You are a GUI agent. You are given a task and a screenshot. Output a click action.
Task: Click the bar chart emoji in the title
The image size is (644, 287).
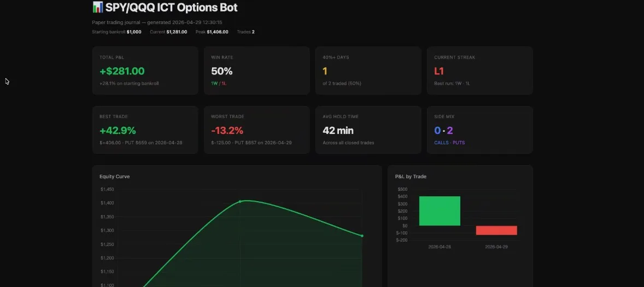(x=98, y=7)
